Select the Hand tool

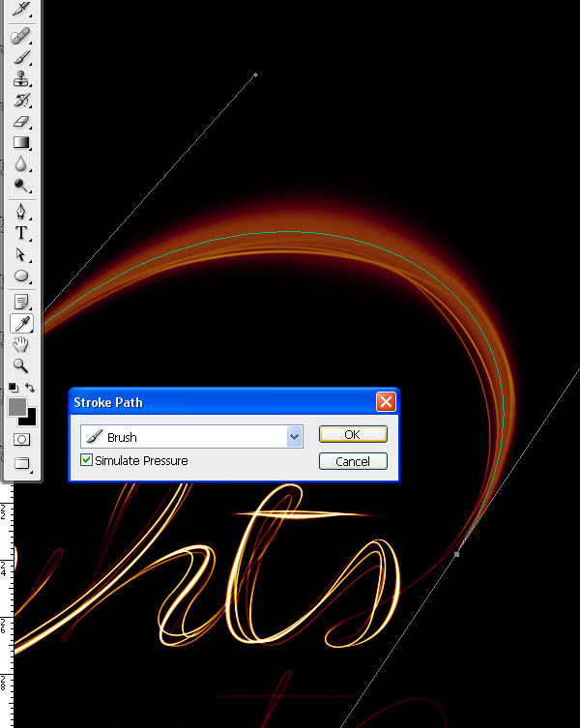coord(20,344)
